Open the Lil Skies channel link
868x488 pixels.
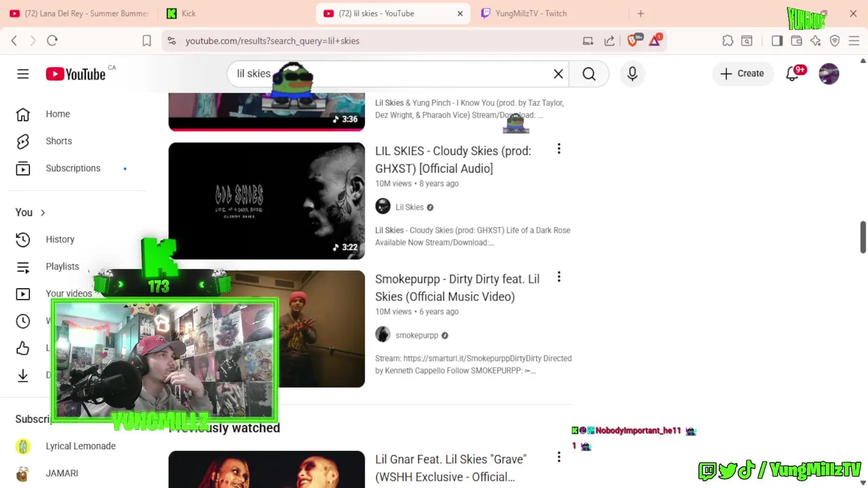(x=410, y=207)
